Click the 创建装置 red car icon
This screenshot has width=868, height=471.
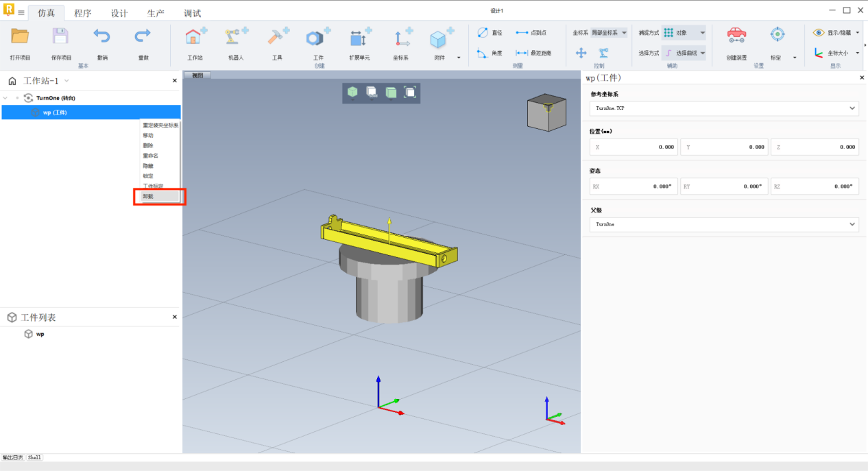tap(736, 36)
